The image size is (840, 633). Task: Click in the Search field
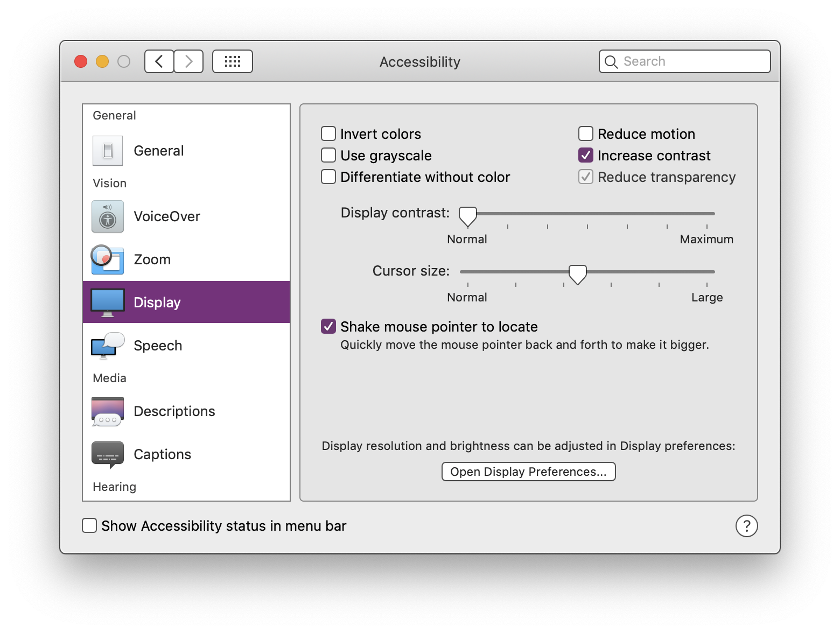685,61
